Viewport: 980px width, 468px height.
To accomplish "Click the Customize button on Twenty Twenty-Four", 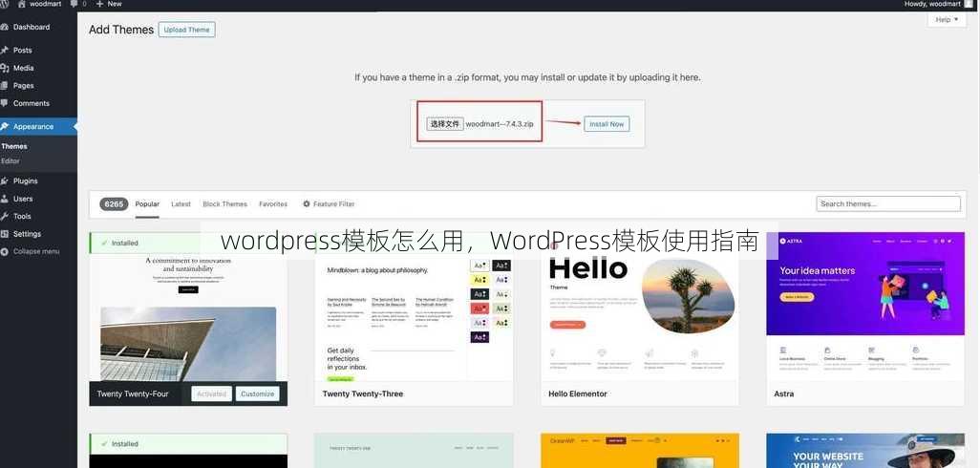I will (258, 394).
